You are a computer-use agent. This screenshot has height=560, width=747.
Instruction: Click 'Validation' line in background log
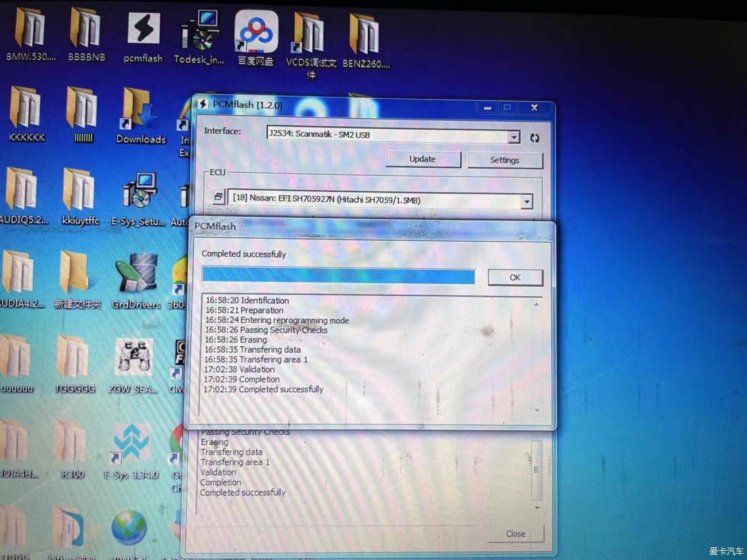[218, 472]
